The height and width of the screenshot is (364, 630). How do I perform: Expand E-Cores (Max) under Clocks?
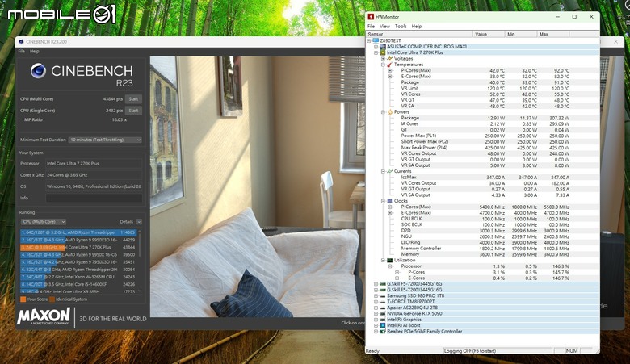click(390, 213)
